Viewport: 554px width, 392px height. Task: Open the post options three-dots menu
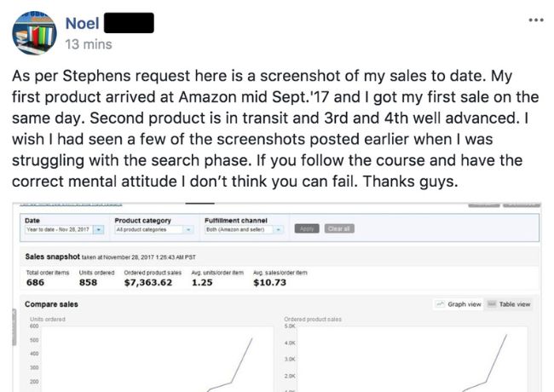[535, 20]
